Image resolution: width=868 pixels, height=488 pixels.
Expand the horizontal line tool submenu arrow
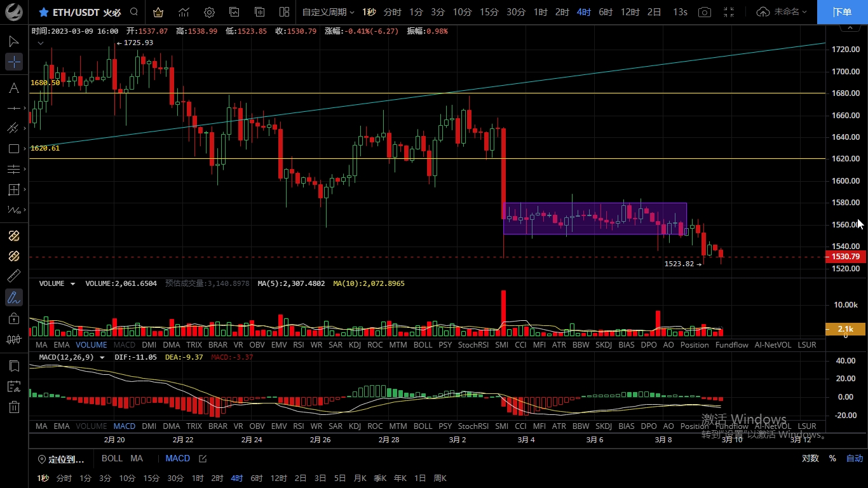(x=24, y=109)
